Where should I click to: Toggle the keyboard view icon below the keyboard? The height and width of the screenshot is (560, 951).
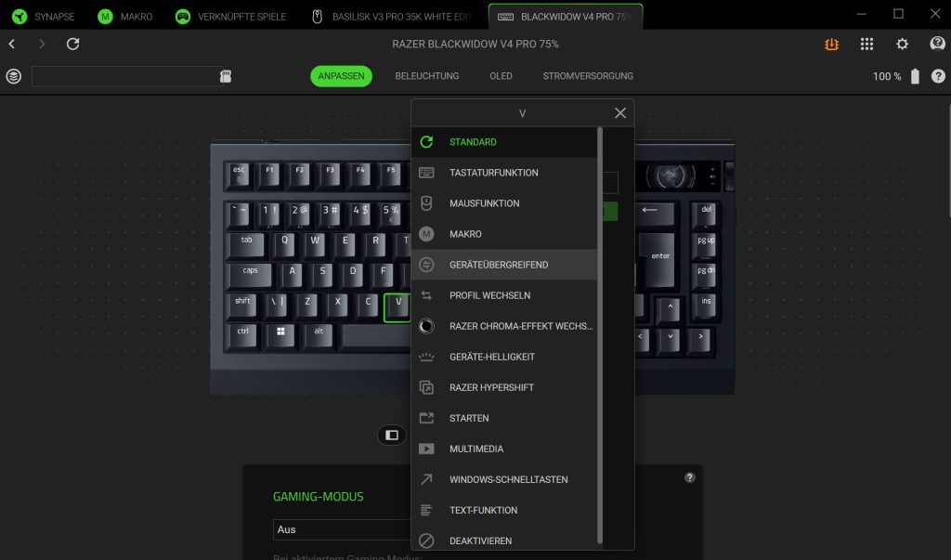(391, 435)
